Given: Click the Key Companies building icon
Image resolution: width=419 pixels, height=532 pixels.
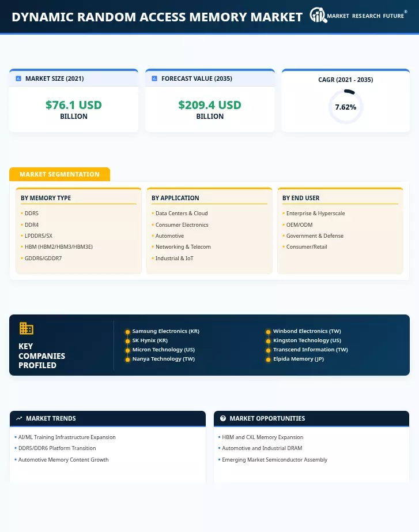Looking at the screenshot, I should tap(26, 328).
